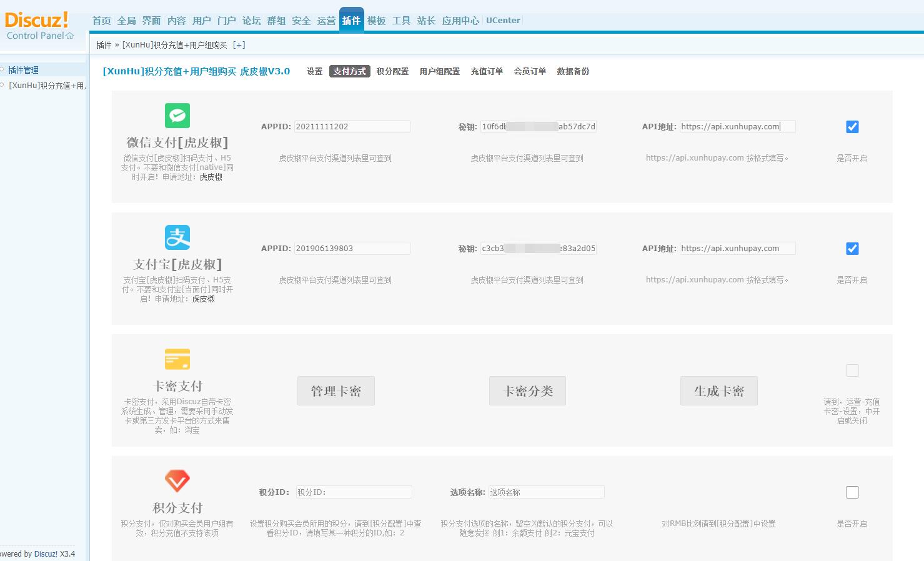Open the 工具 top menu

pos(402,21)
